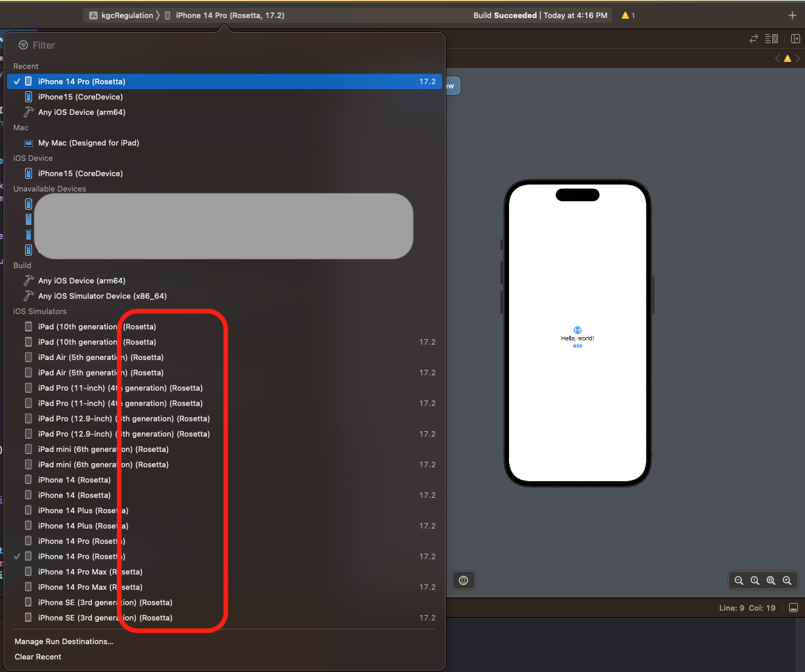Select checkmarked iPhone 14 Pro (Rosetta) 17.2 simulator
805x672 pixels.
click(x=224, y=556)
